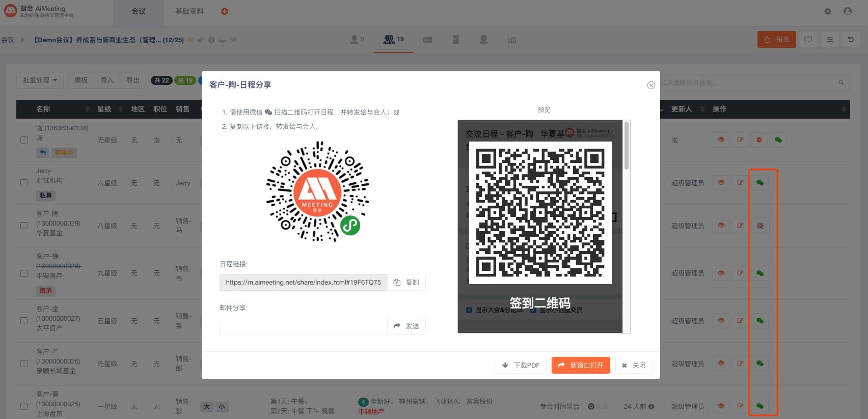Screen dimensions: 868x419
Task: Click the 模板 toolbar button
Action: 81,80
